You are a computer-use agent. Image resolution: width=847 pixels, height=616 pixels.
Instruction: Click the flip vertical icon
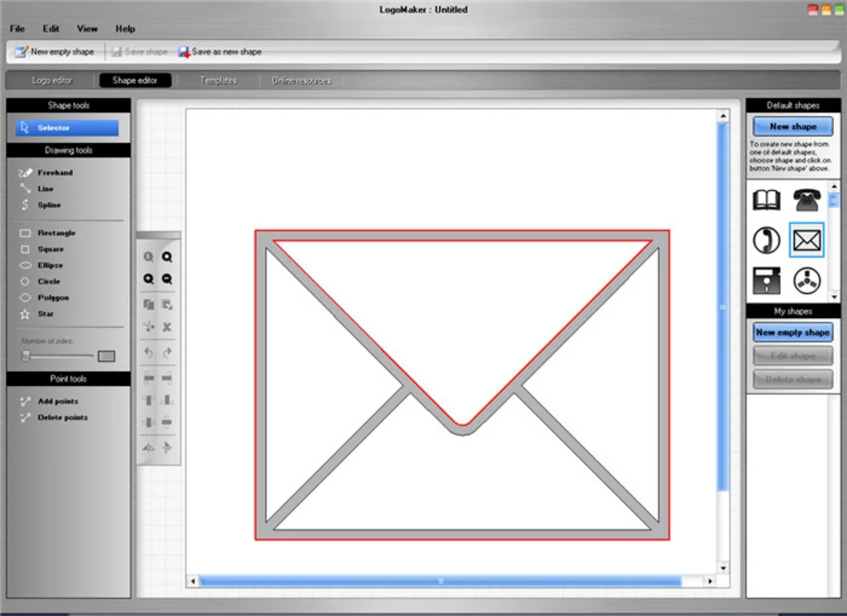click(168, 447)
